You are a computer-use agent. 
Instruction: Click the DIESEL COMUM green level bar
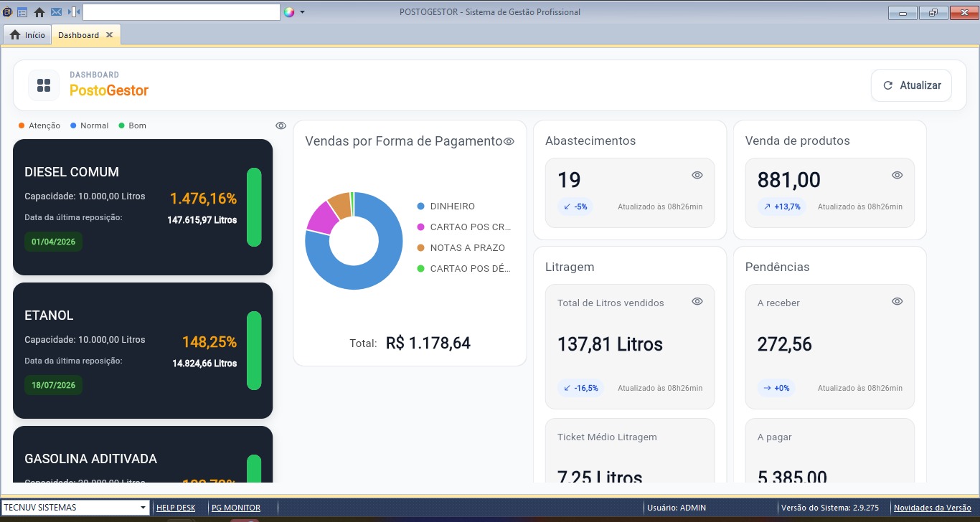coord(254,207)
